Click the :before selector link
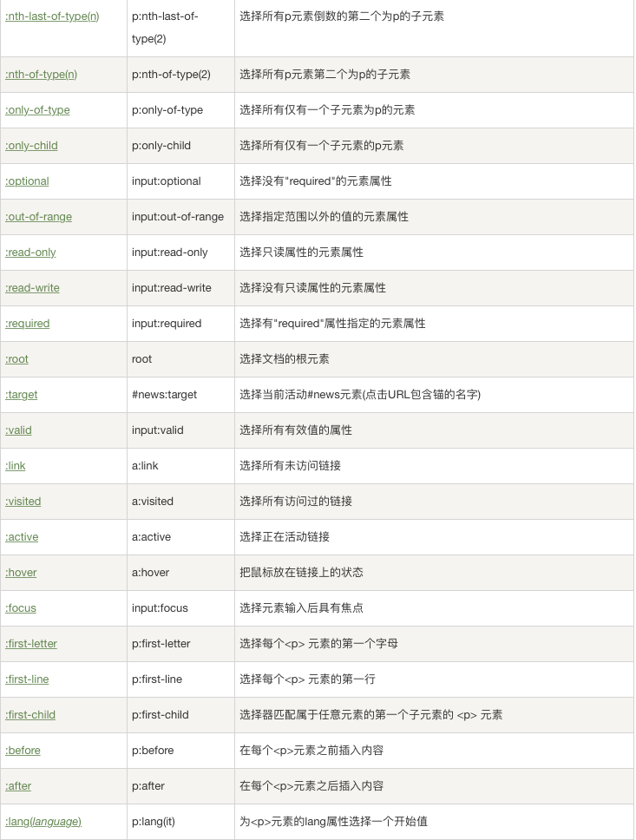 click(x=23, y=751)
